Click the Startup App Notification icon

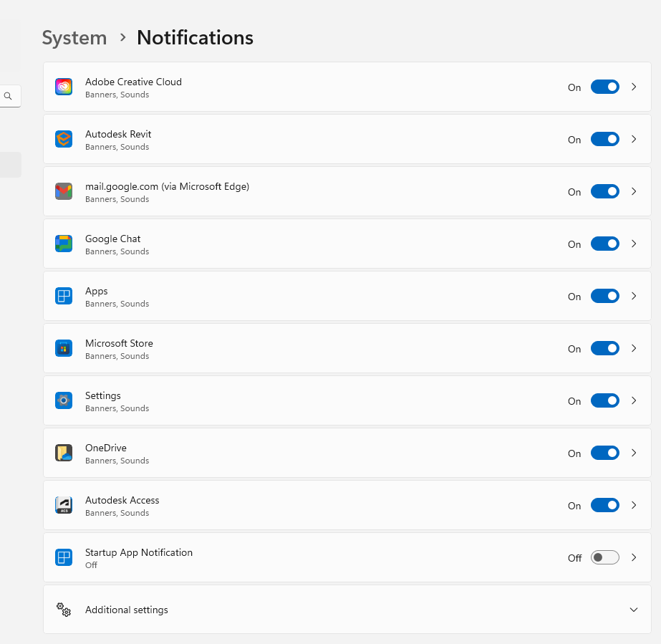[x=64, y=557]
